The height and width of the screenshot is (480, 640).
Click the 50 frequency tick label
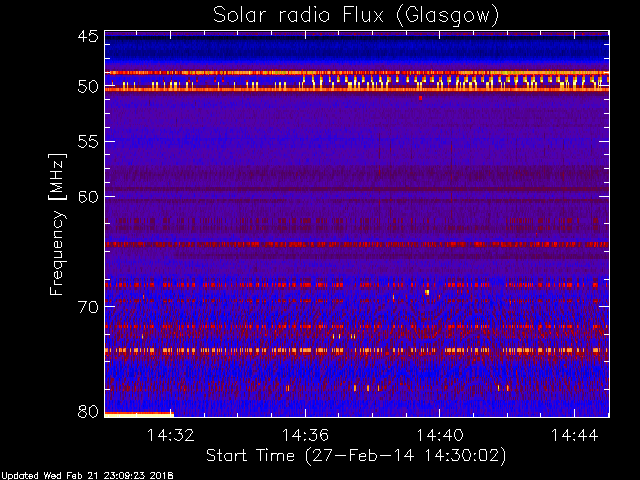(88, 87)
